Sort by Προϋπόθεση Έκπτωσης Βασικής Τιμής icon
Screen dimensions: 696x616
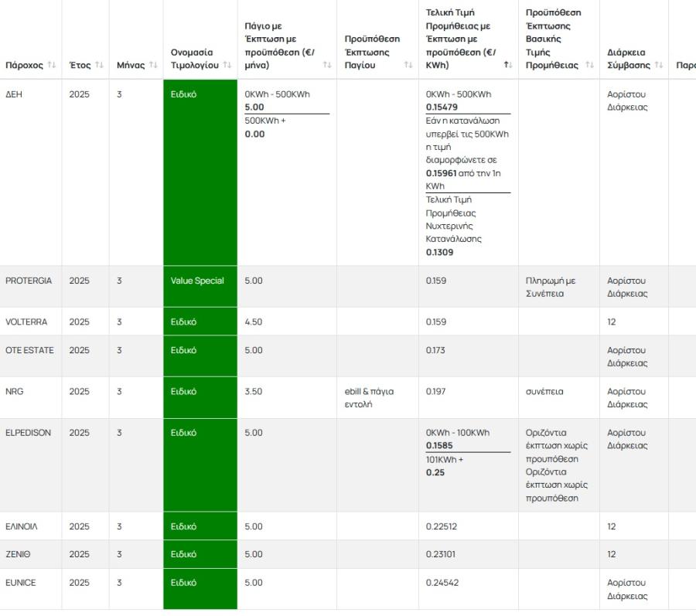589,65
